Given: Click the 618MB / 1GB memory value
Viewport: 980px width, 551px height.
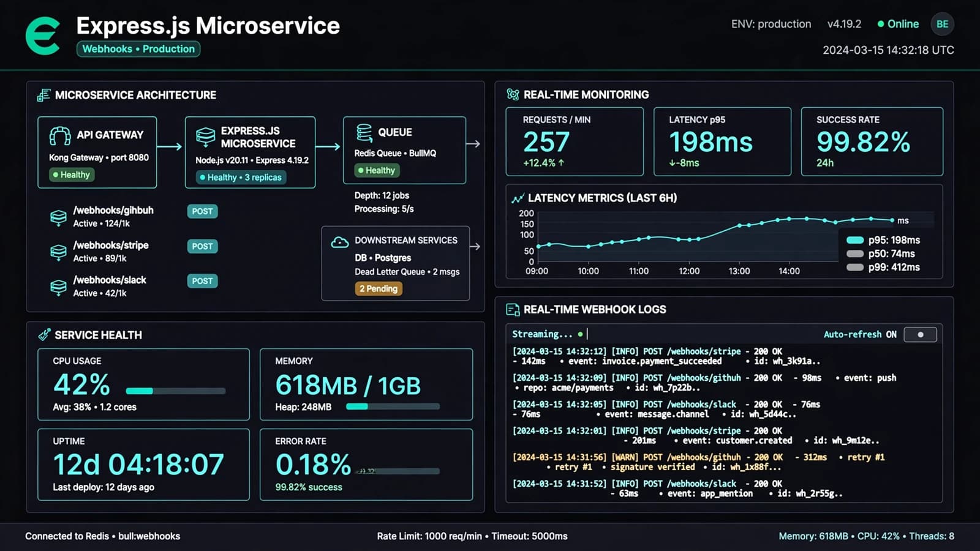Looking at the screenshot, I should click(348, 386).
